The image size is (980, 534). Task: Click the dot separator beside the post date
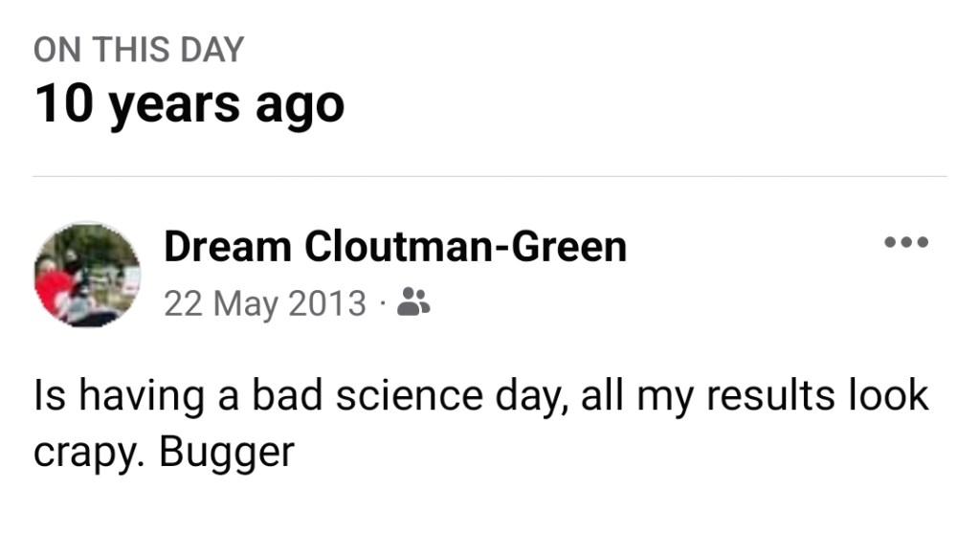[x=382, y=304]
